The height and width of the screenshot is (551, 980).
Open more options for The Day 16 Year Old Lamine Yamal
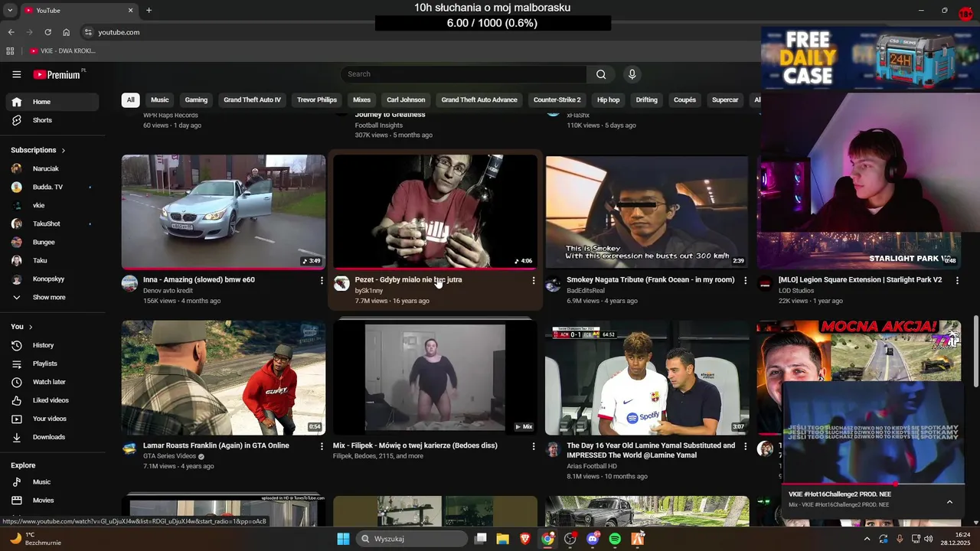745,446
